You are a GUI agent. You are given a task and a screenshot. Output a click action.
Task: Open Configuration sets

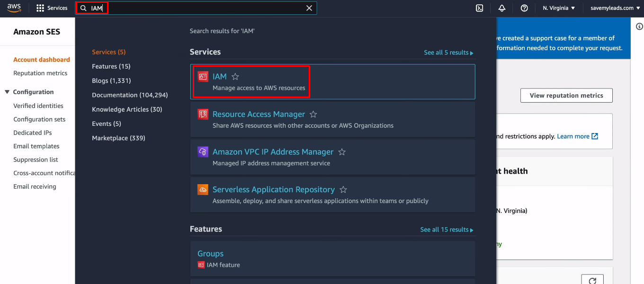[x=39, y=119]
